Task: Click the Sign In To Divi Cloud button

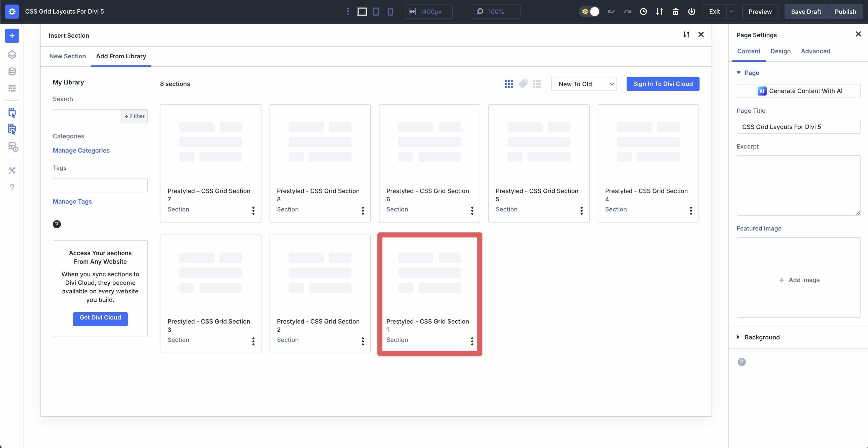Action: (663, 84)
